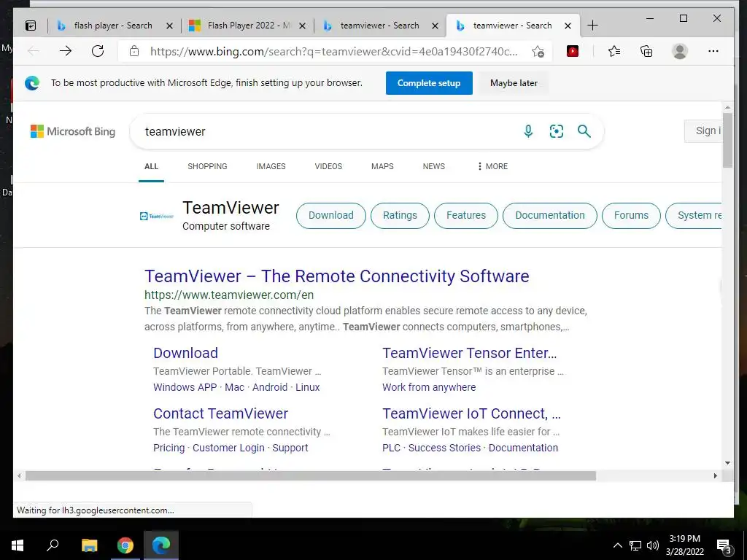Search by voice microphone icon

click(528, 131)
